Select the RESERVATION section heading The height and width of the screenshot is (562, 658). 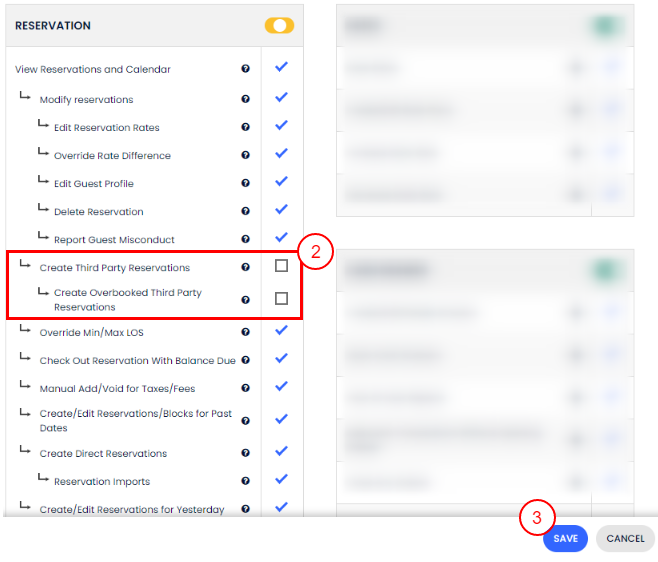(53, 26)
